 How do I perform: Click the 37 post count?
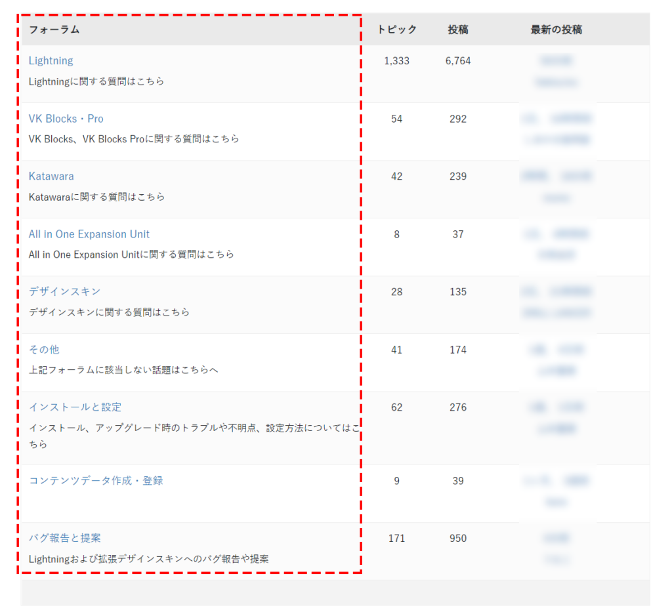pos(457,234)
